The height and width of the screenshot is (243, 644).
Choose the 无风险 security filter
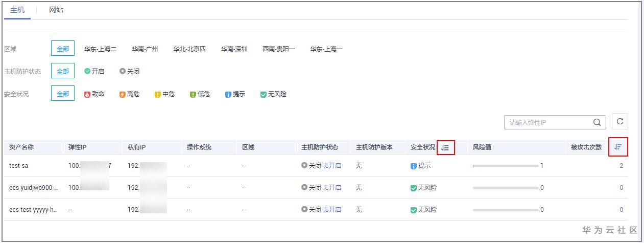[273, 94]
